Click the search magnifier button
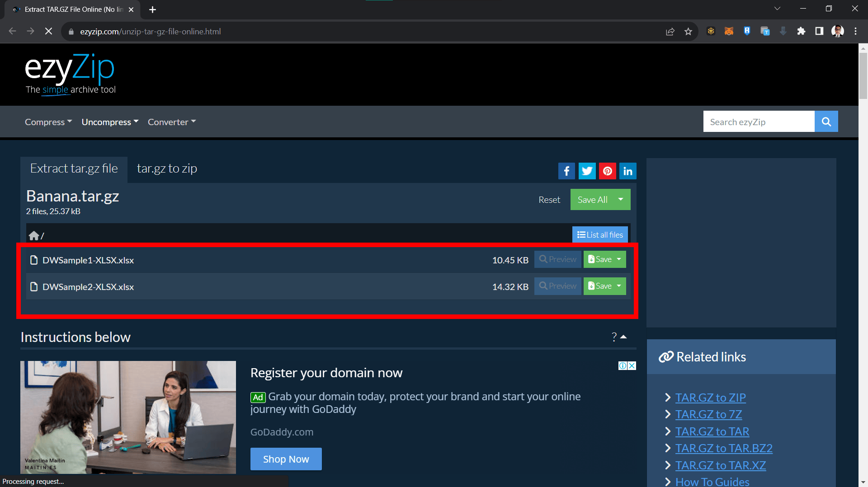Screen dimensions: 868x487 click(826, 121)
